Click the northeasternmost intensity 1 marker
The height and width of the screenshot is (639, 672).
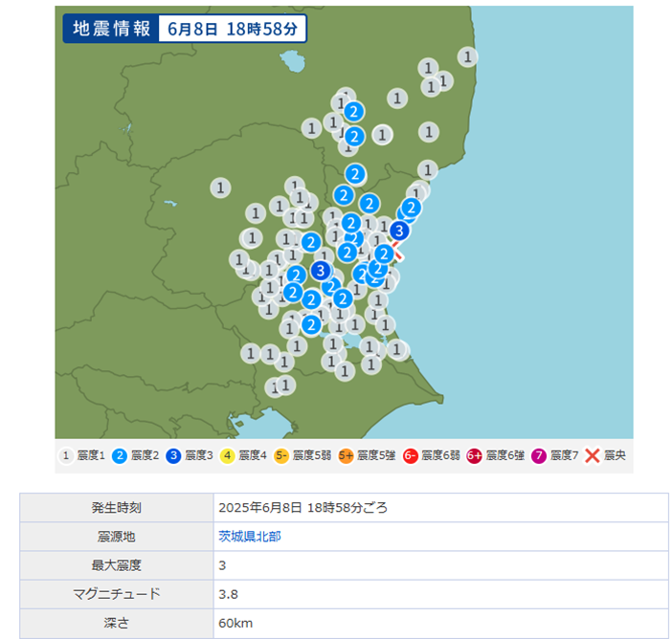(x=467, y=56)
